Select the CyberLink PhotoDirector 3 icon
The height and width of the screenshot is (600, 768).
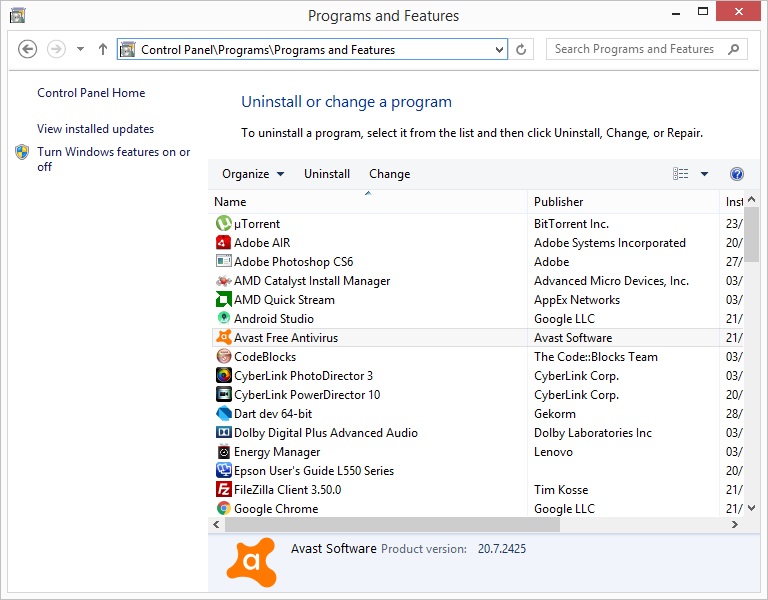click(223, 375)
